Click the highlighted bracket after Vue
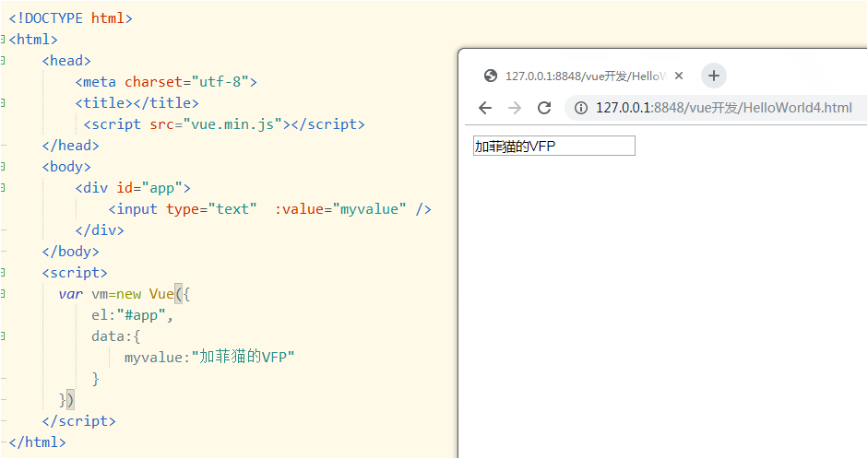The width and height of the screenshot is (868, 459). 178,294
